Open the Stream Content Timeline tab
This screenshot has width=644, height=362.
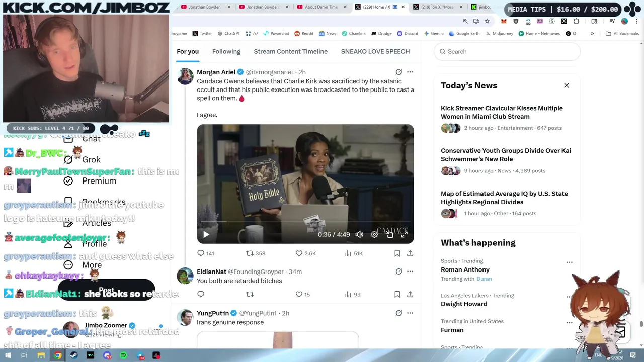[x=291, y=51]
